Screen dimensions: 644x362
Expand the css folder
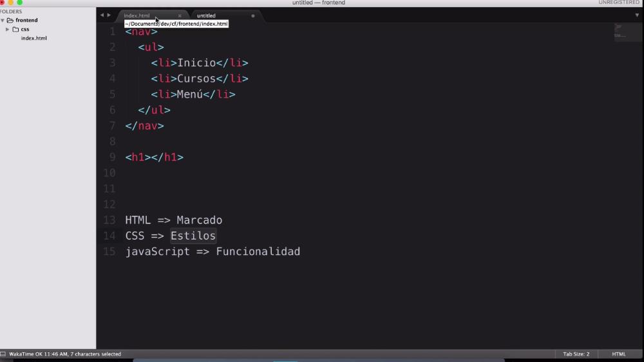[x=7, y=29]
